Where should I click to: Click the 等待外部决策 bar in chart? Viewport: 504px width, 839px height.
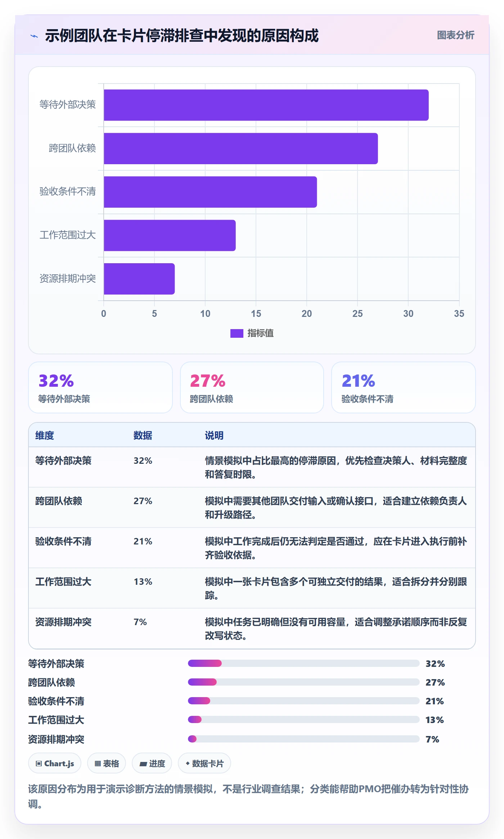pyautogui.click(x=266, y=105)
